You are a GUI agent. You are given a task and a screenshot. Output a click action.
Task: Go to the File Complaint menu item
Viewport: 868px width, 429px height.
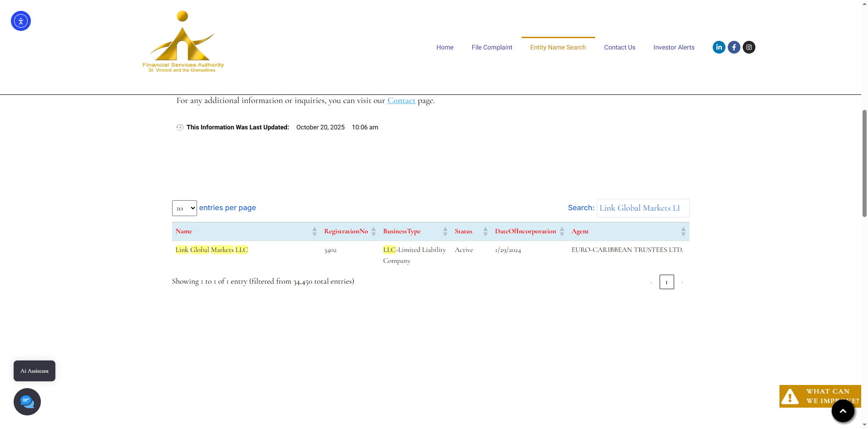tap(492, 47)
